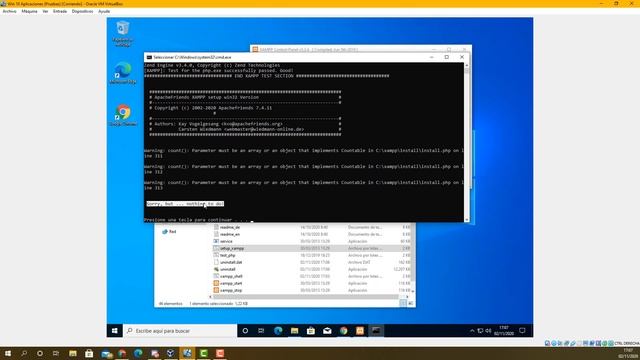This screenshot has height=360, width=640.
Task: Click the cmd scrollbar down arrow
Action: coord(467,220)
